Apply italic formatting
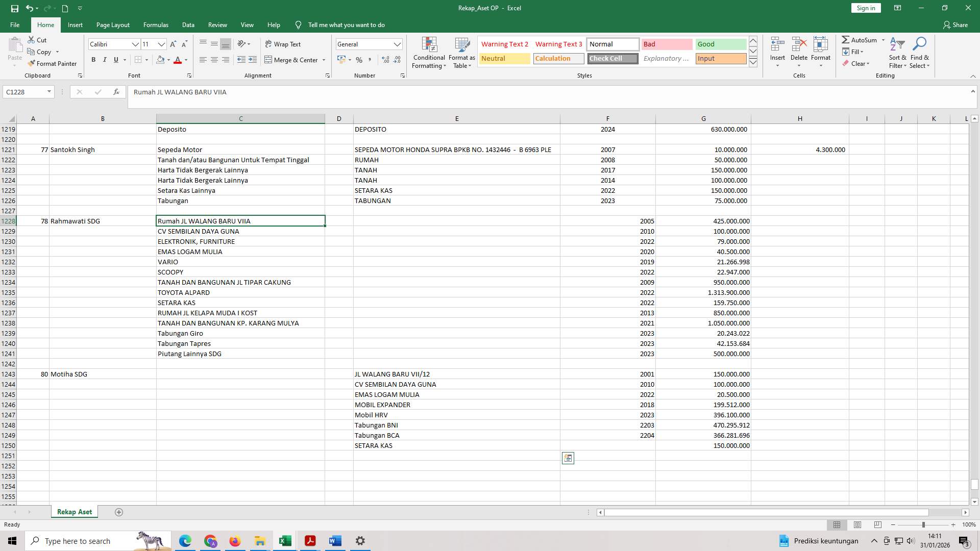This screenshot has height=551, width=980. pos(105,60)
